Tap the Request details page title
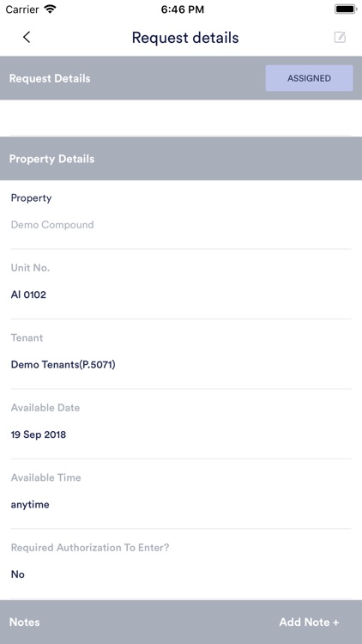The image size is (362, 644). 185,38
